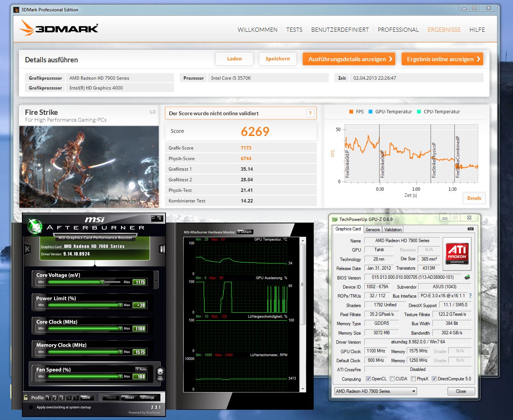The height and width of the screenshot is (420, 513).
Task: Open the Afterburner info 'i' side panel
Action: (162, 249)
